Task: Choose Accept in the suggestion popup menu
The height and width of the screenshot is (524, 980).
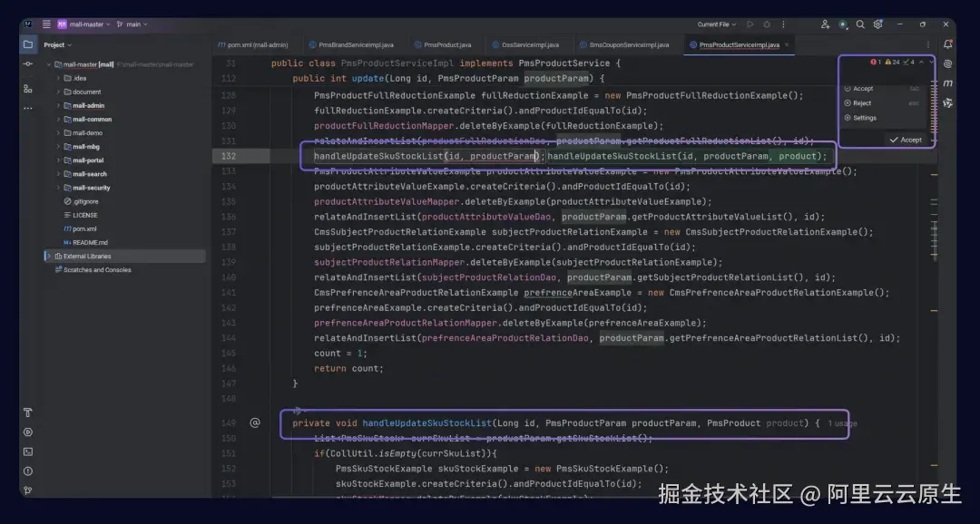Action: click(882, 89)
